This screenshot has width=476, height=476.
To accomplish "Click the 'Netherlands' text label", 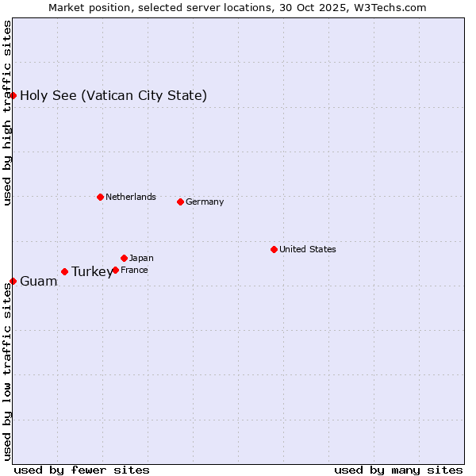I will pyautogui.click(x=130, y=197).
